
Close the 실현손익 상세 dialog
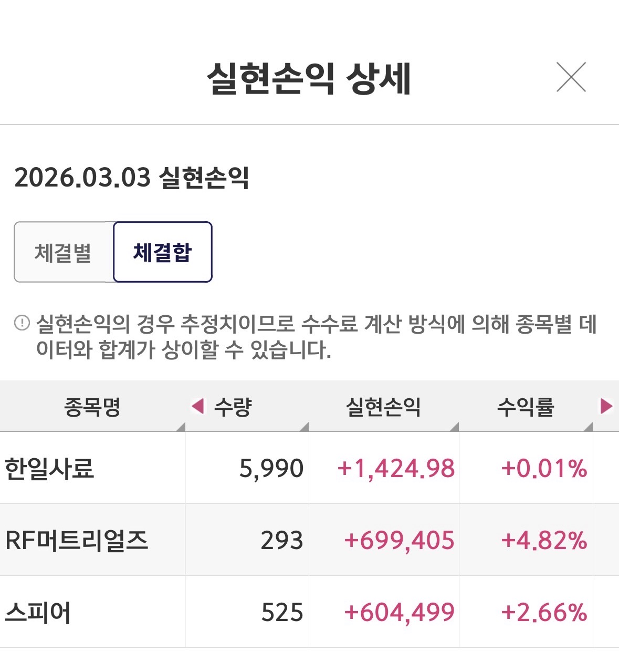point(571,77)
